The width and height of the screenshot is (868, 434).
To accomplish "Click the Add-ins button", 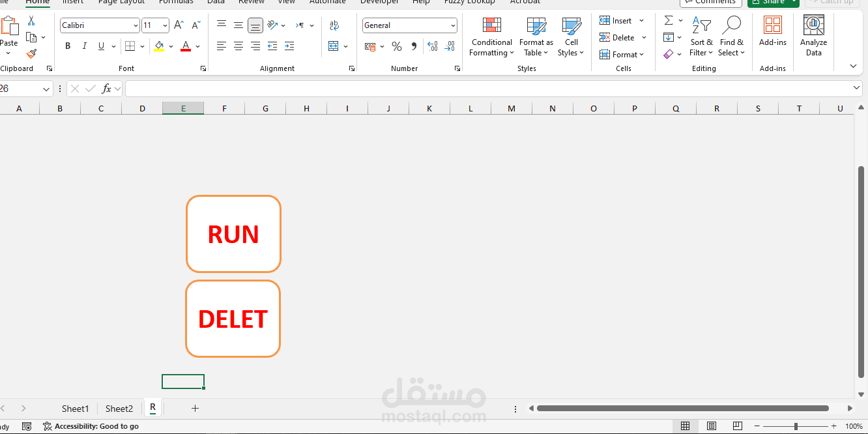I will (773, 33).
